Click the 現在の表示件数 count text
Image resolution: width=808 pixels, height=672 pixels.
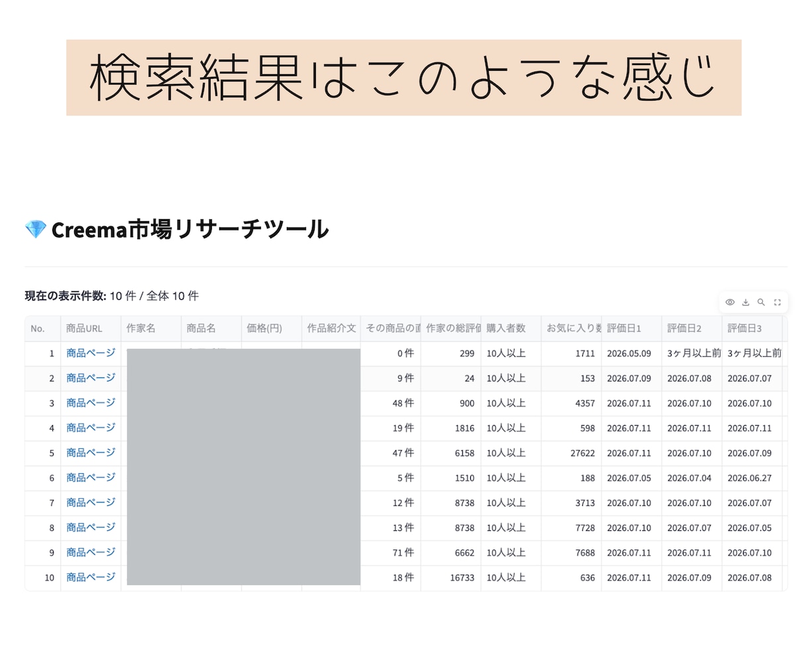pos(112,296)
